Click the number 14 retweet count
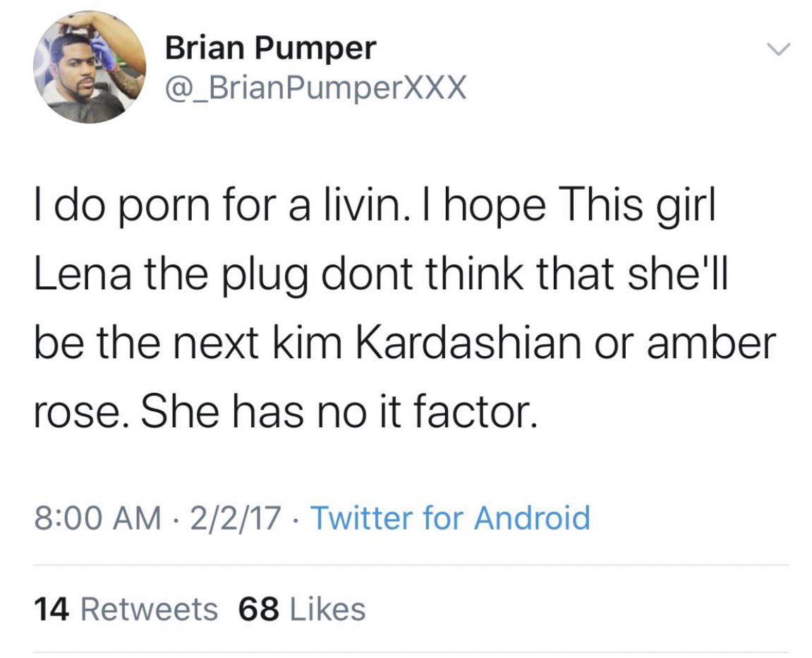 coord(51,609)
